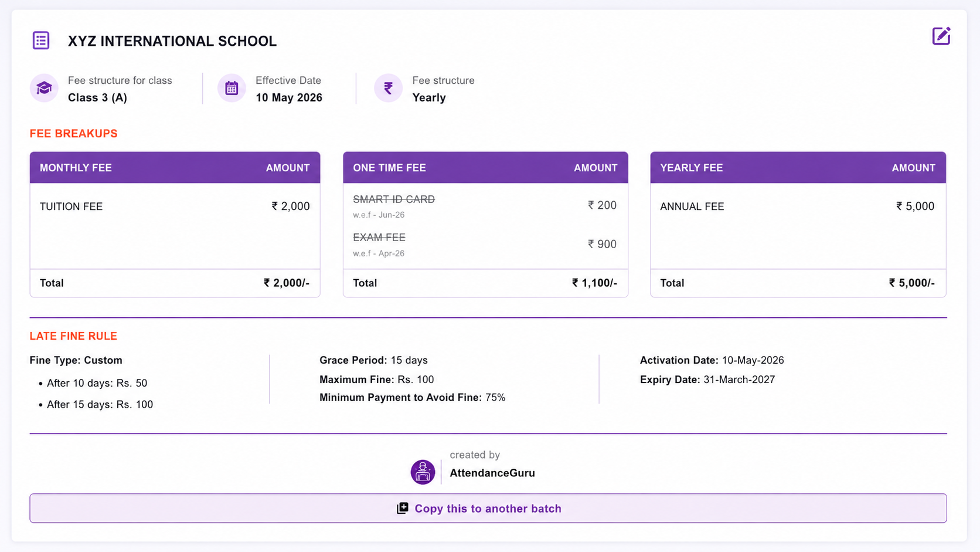The image size is (980, 552).
Task: Click the AMOUNT header in One Time Fee table
Action: (x=596, y=168)
